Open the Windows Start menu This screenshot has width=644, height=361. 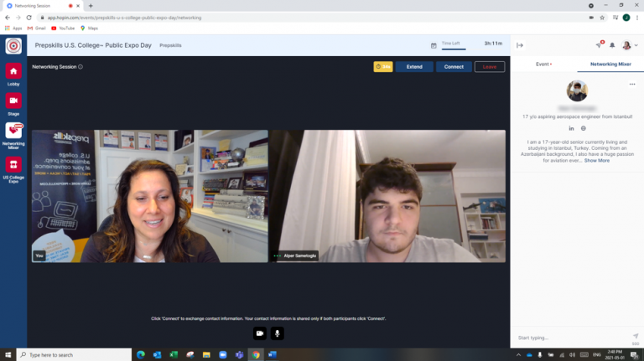pos(8,355)
